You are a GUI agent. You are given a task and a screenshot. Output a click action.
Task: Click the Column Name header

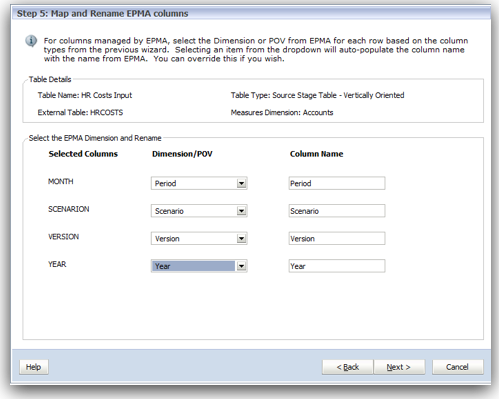pyautogui.click(x=317, y=154)
